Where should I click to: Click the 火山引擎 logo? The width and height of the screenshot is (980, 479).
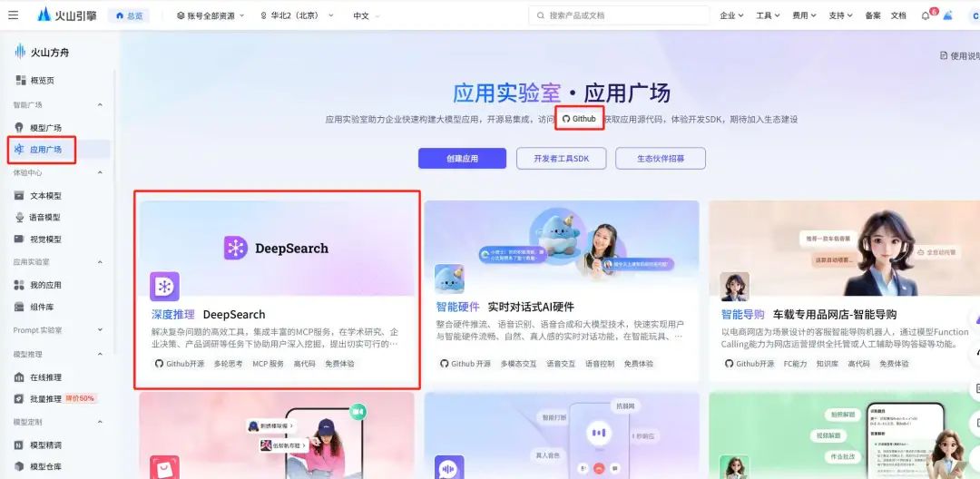[x=67, y=15]
